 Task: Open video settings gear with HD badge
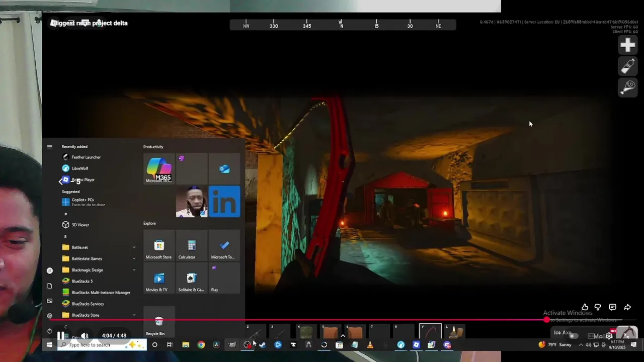[x=609, y=335]
